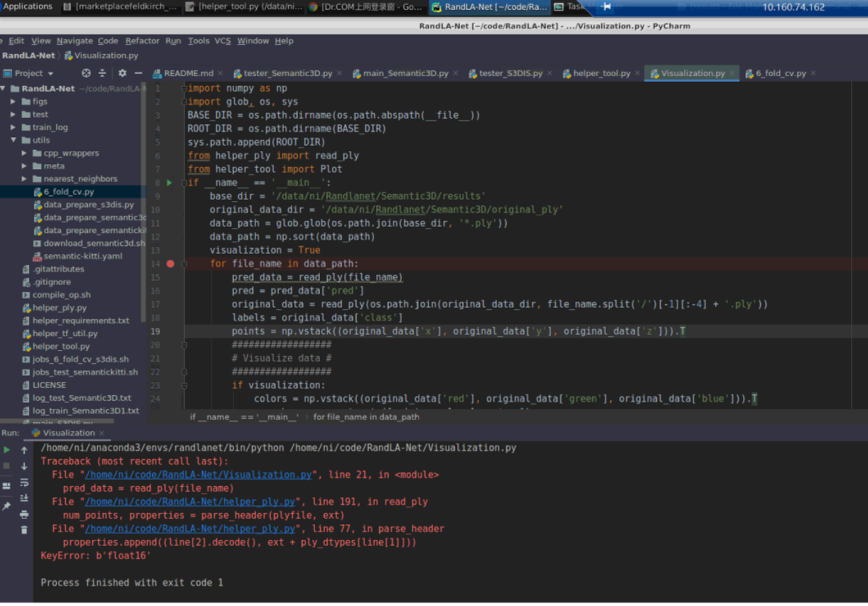Expand the figs folder

13,101
